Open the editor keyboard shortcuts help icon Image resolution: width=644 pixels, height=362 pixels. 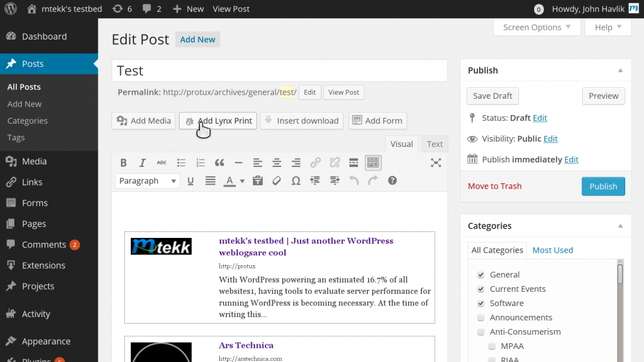pos(392,181)
